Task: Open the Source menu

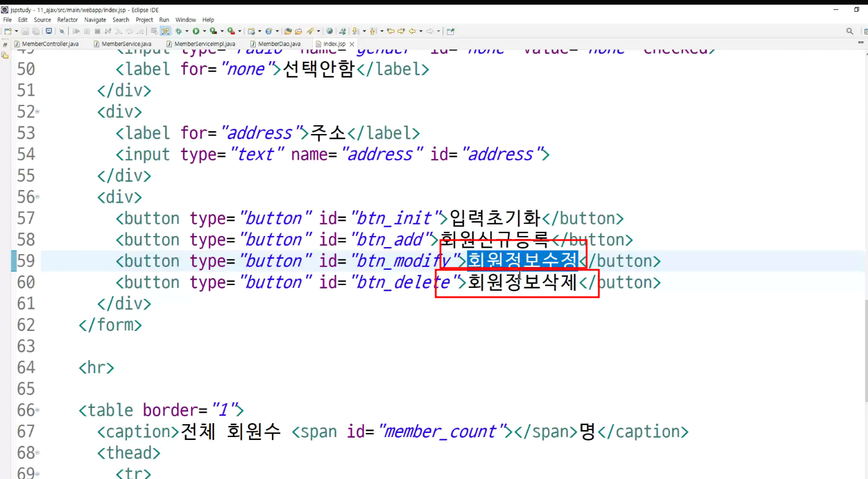Action: click(43, 20)
